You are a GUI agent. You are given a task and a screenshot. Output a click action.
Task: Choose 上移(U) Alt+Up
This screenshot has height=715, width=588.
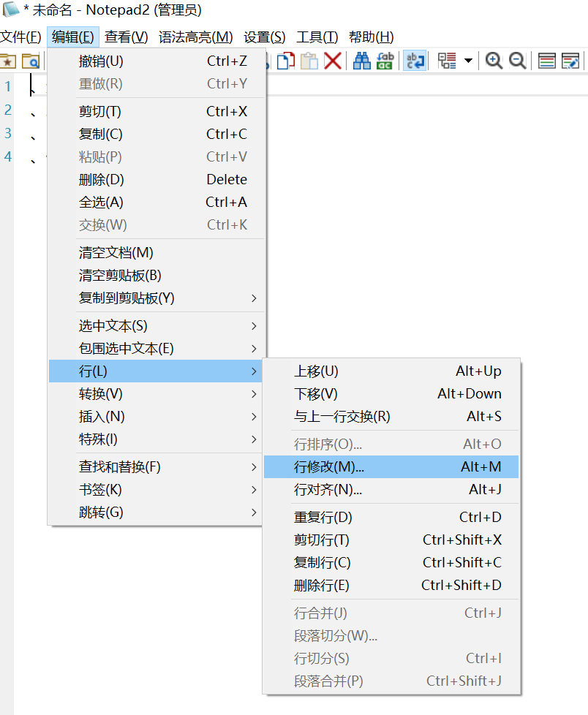tap(391, 371)
